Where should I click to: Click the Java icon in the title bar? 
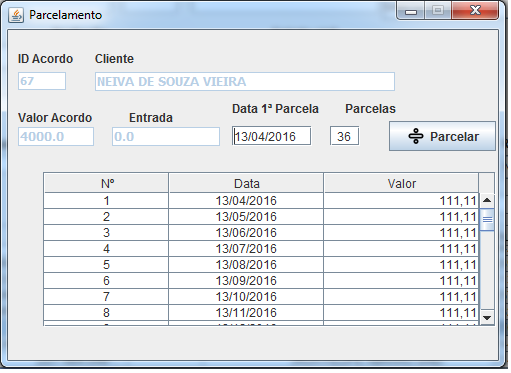pos(16,15)
